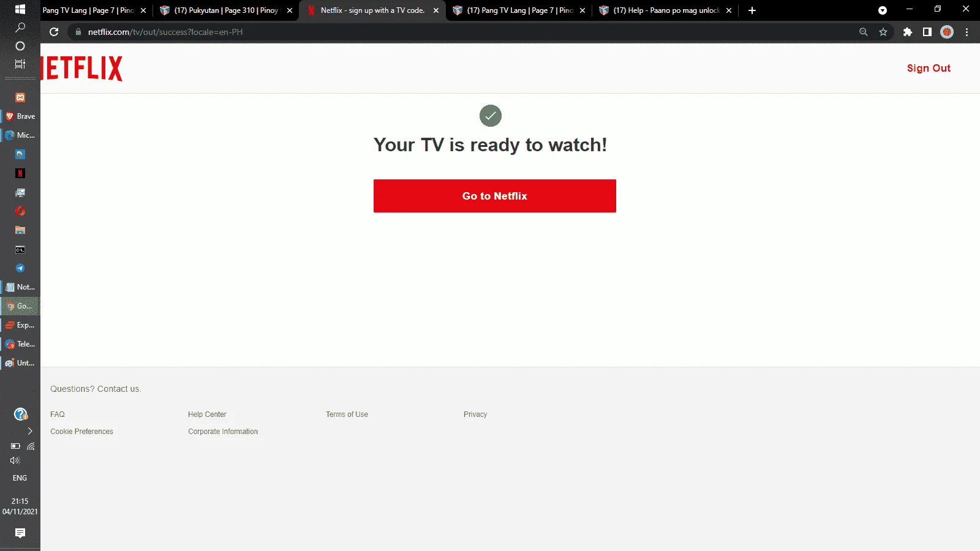This screenshot has height=551, width=980.
Task: Open the browser zoom magnifier icon
Action: point(864,32)
